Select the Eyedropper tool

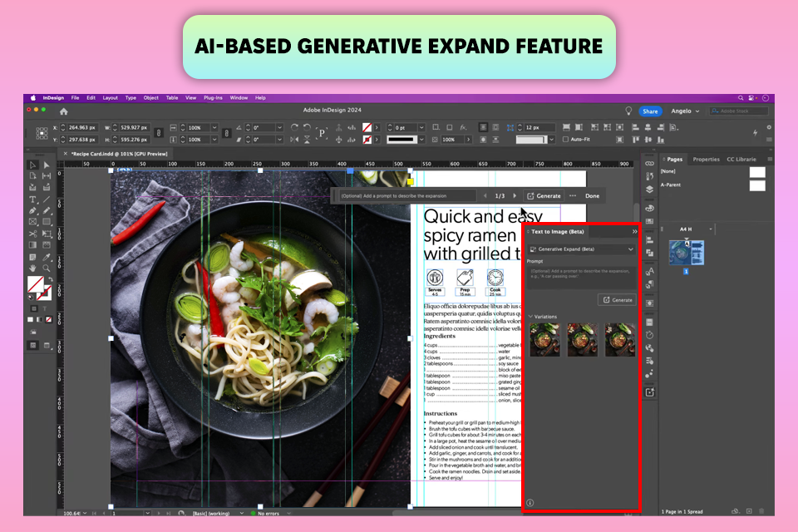click(x=47, y=257)
